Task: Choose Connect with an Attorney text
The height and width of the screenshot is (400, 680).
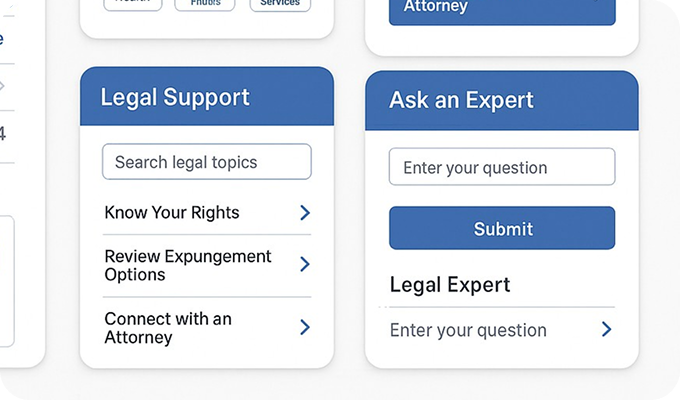Action: (168, 327)
